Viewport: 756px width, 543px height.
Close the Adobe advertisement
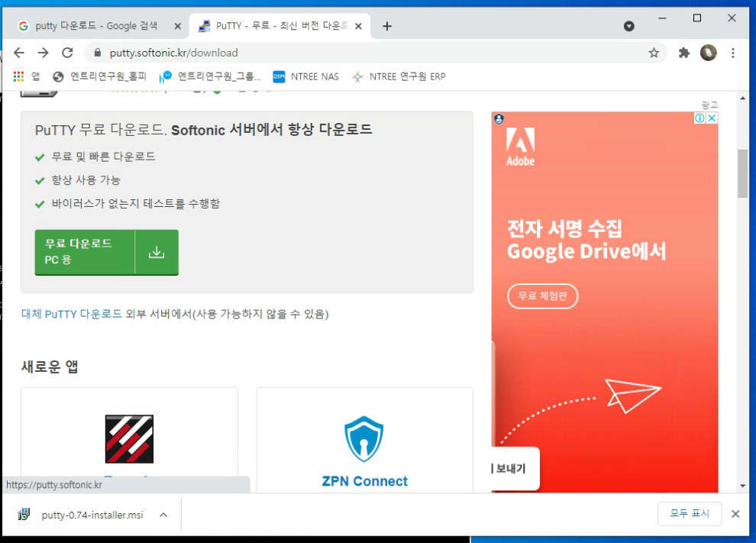(712, 118)
